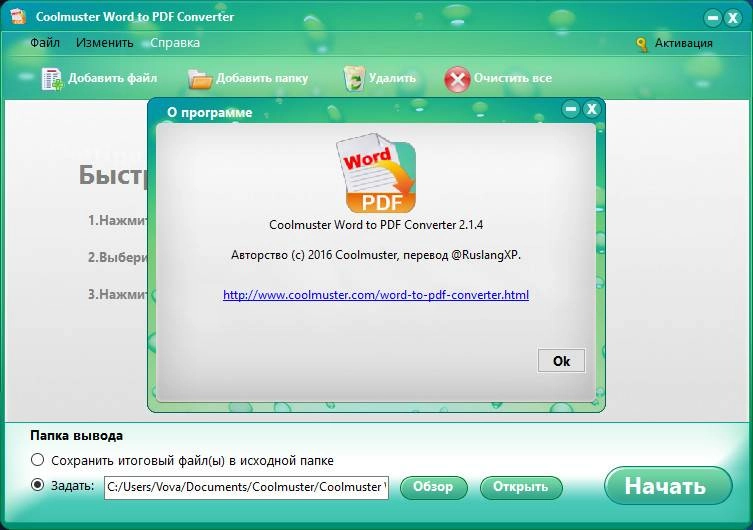Select save output in source folder option
This screenshot has height=530, width=753.
tap(37, 460)
